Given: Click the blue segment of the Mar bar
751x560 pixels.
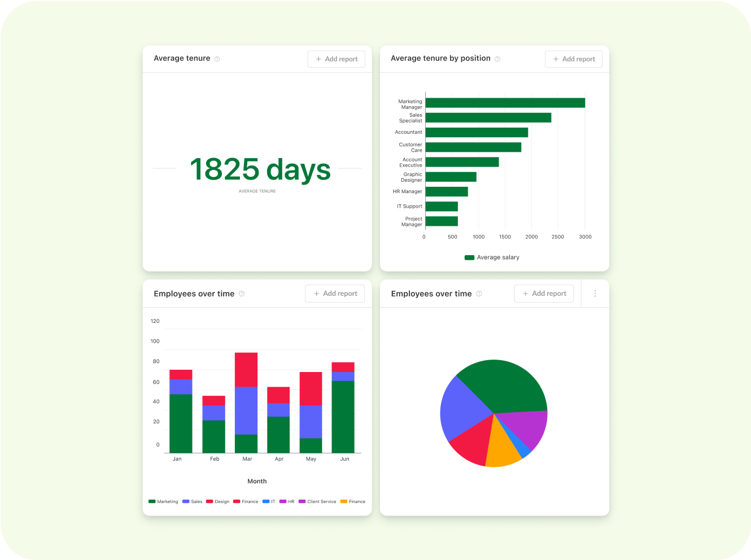Looking at the screenshot, I should pyautogui.click(x=246, y=410).
